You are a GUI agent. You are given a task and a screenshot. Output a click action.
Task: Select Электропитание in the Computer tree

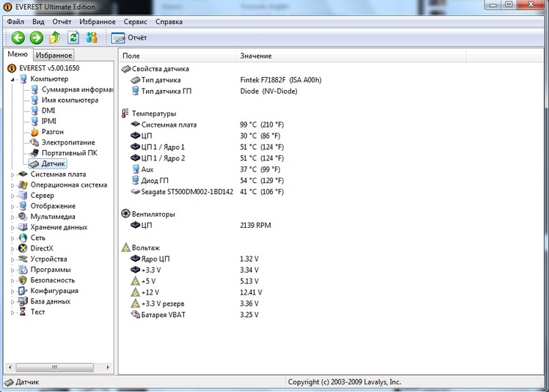67,142
